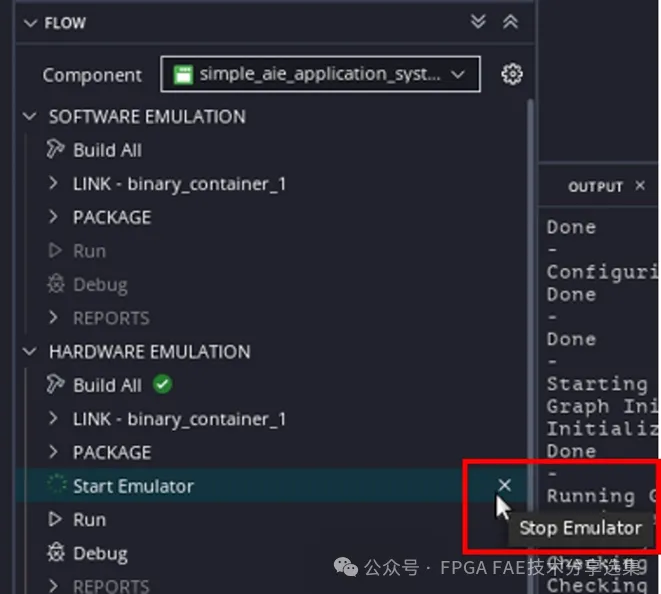The width and height of the screenshot is (661, 594).
Task: Collapse the HARDWARE EMULATION section
Action: [30, 351]
